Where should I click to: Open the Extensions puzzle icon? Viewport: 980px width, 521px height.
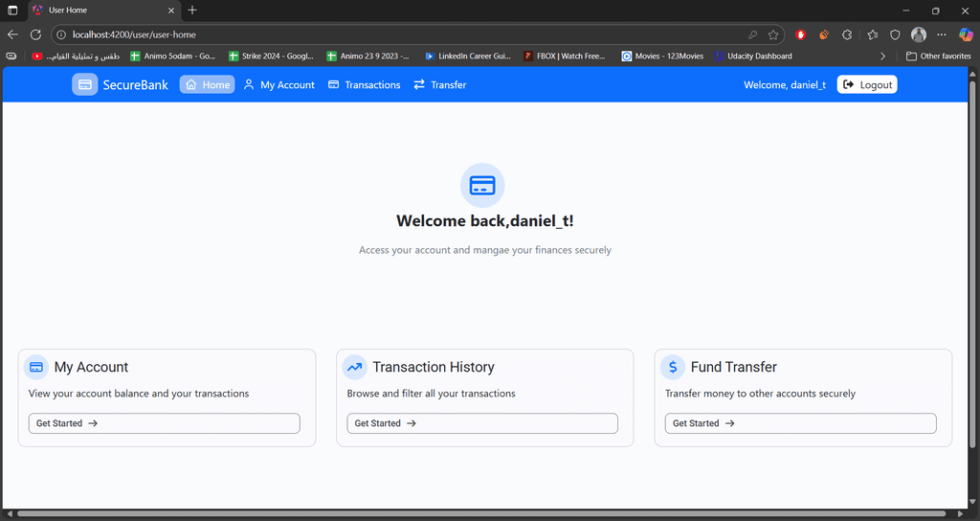tap(847, 34)
